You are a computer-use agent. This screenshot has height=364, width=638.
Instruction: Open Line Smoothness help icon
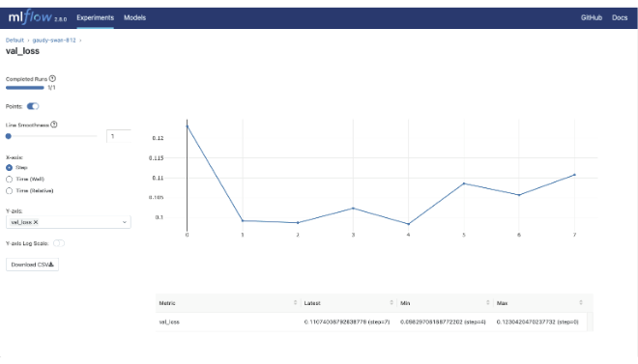(x=54, y=125)
